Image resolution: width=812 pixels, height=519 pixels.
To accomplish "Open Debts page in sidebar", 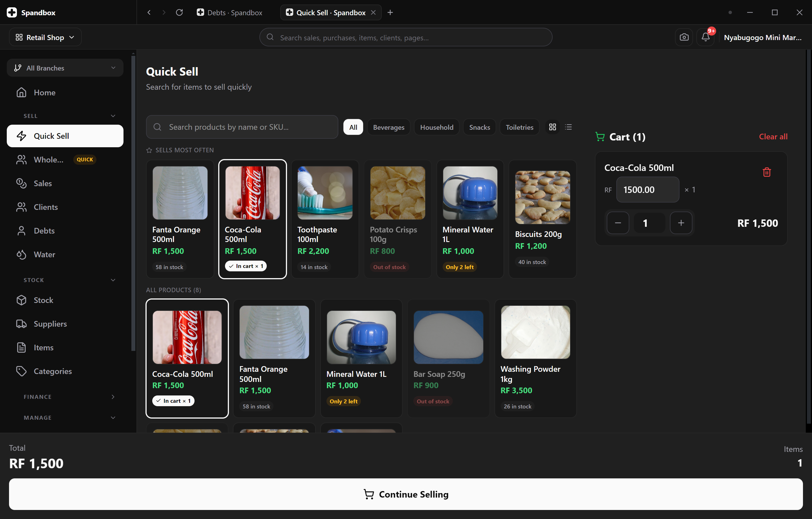I will click(65, 231).
